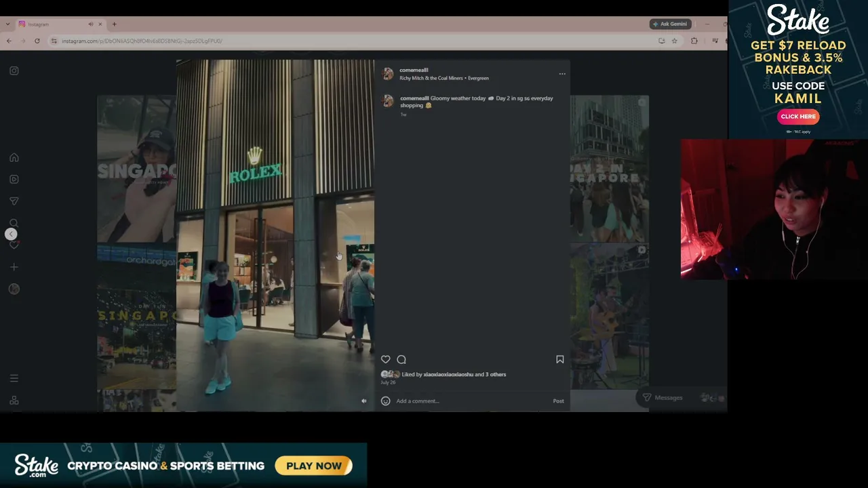Open the post's three-dot options menu
The height and width of the screenshot is (488, 868).
point(562,74)
